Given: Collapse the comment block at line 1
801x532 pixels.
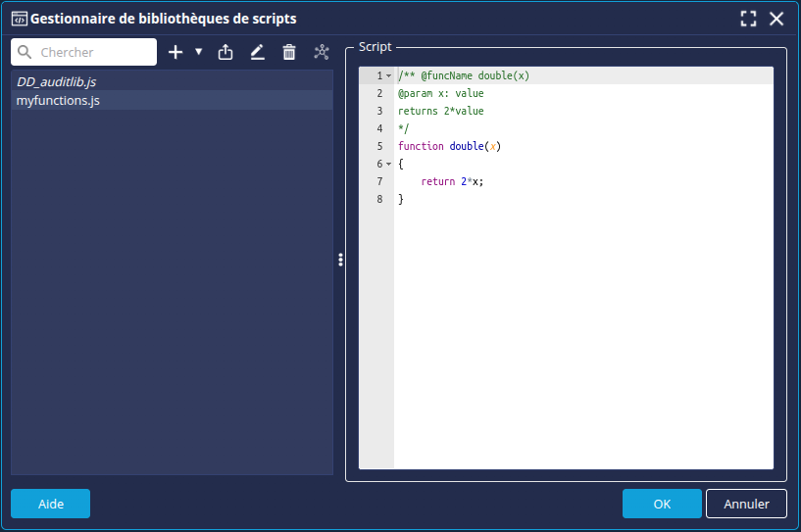Looking at the screenshot, I should coord(388,76).
